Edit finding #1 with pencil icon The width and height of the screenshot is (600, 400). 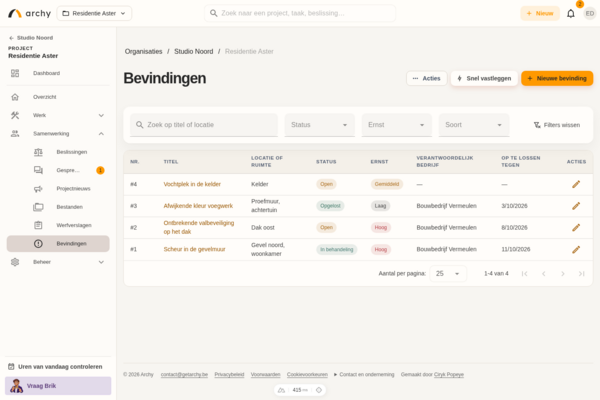click(x=576, y=250)
